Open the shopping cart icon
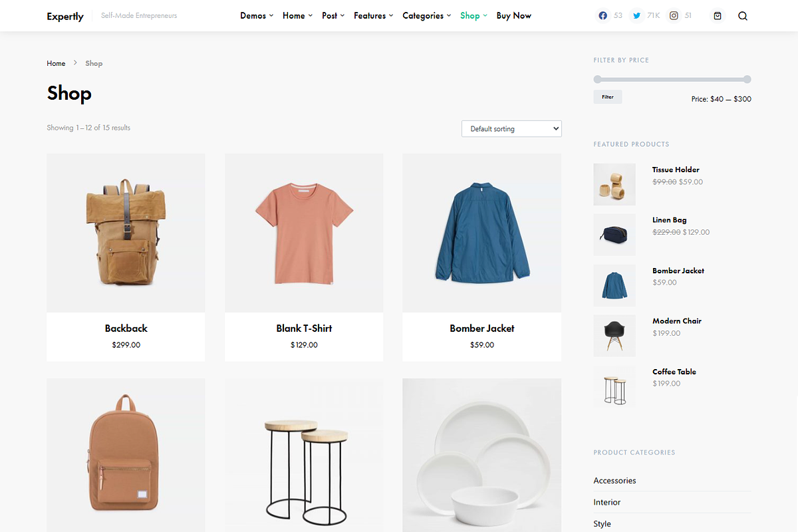798x532 pixels. click(718, 16)
